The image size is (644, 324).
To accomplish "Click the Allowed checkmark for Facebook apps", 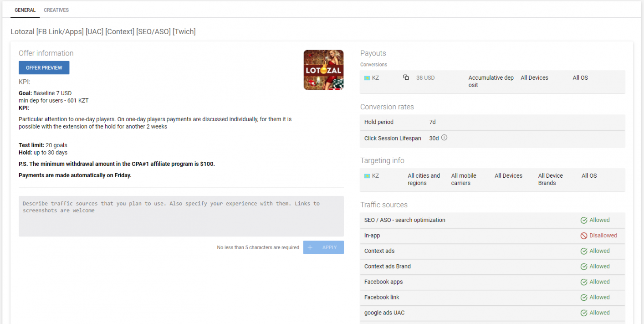I will pyautogui.click(x=583, y=282).
